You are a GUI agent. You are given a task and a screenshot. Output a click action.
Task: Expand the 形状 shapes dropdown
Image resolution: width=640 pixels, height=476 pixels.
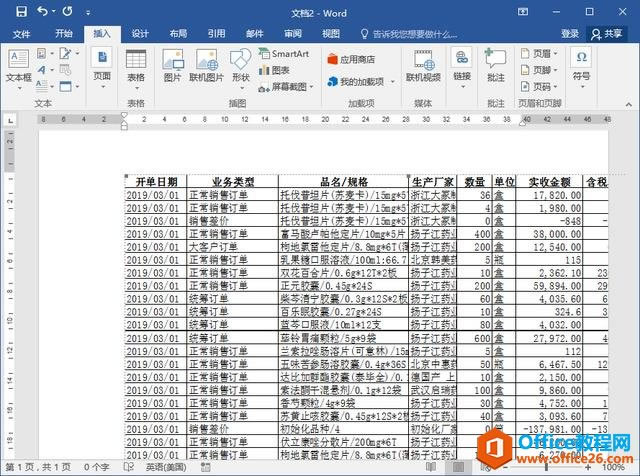click(241, 70)
